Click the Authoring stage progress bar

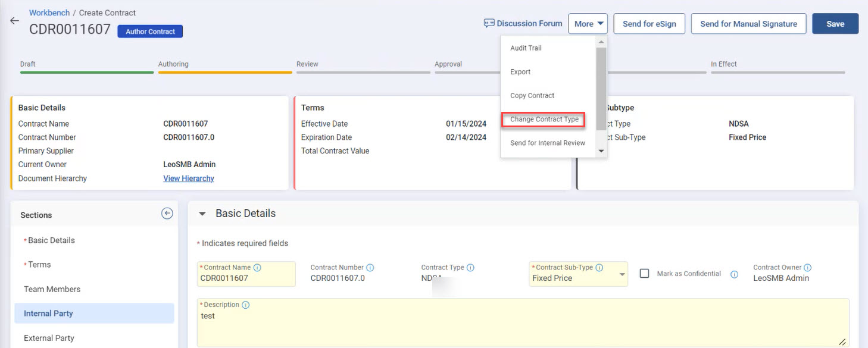pyautogui.click(x=225, y=72)
